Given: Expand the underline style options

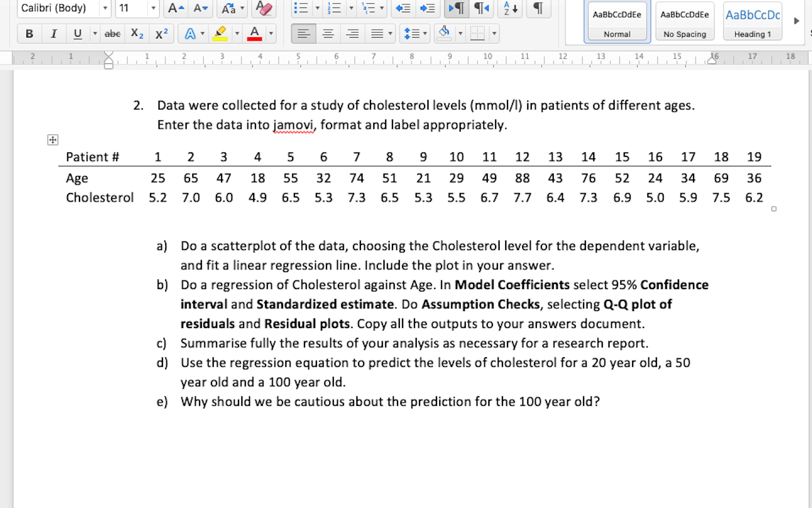Looking at the screenshot, I should click(95, 34).
